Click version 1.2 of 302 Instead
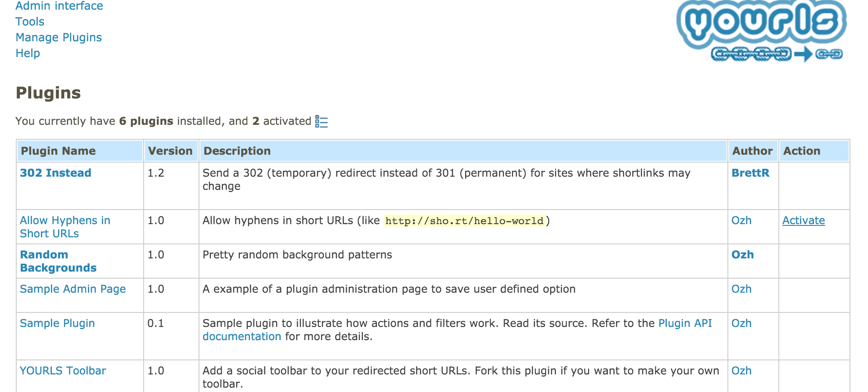 (156, 173)
